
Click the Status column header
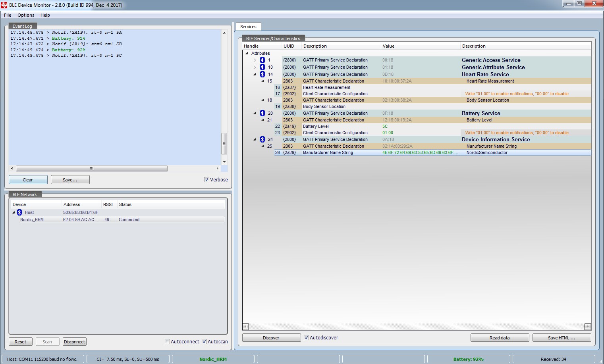[171, 204]
